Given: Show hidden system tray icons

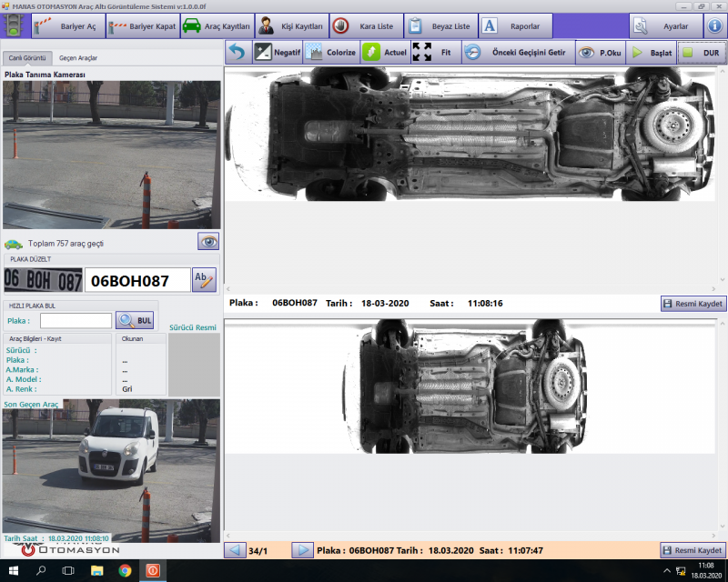Looking at the screenshot, I should pos(667,571).
